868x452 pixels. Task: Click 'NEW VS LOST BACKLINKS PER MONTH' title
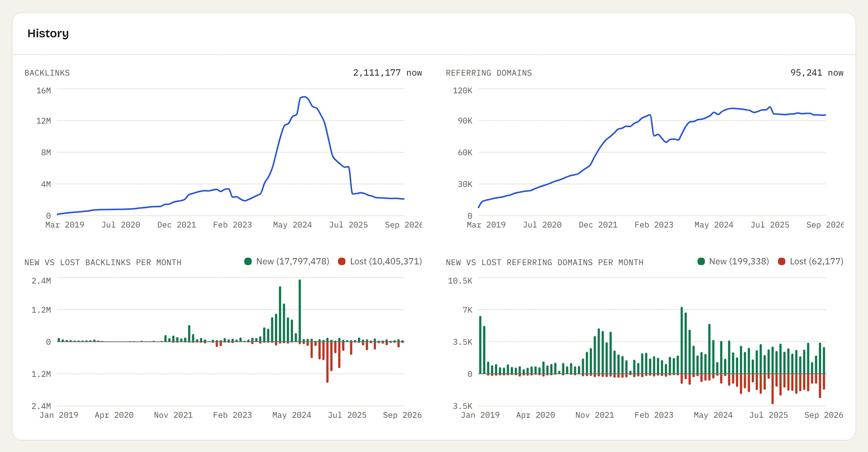(103, 262)
